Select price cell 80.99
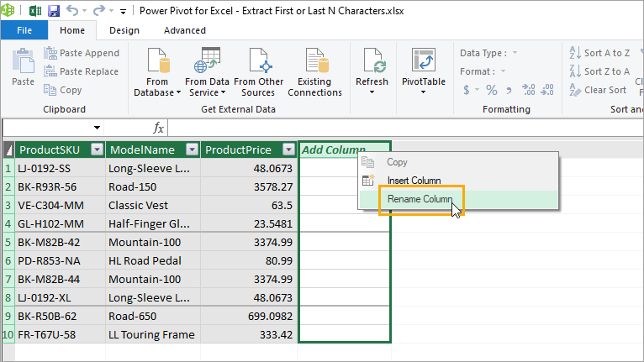 tap(249, 260)
